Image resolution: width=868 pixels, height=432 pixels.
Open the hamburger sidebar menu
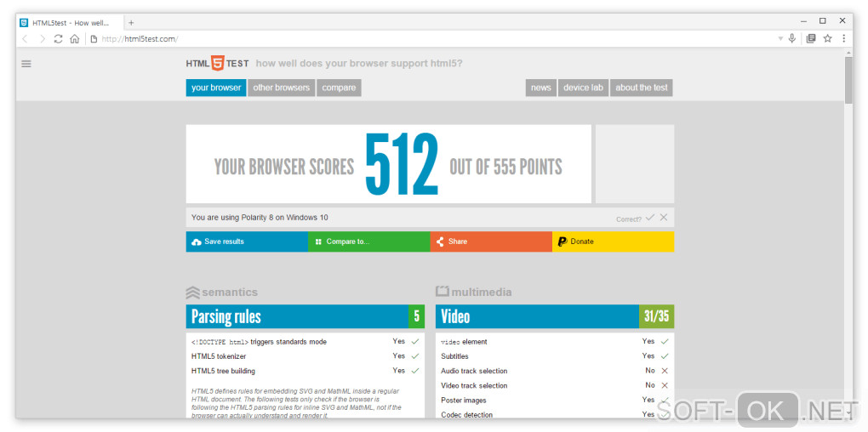pos(26,64)
